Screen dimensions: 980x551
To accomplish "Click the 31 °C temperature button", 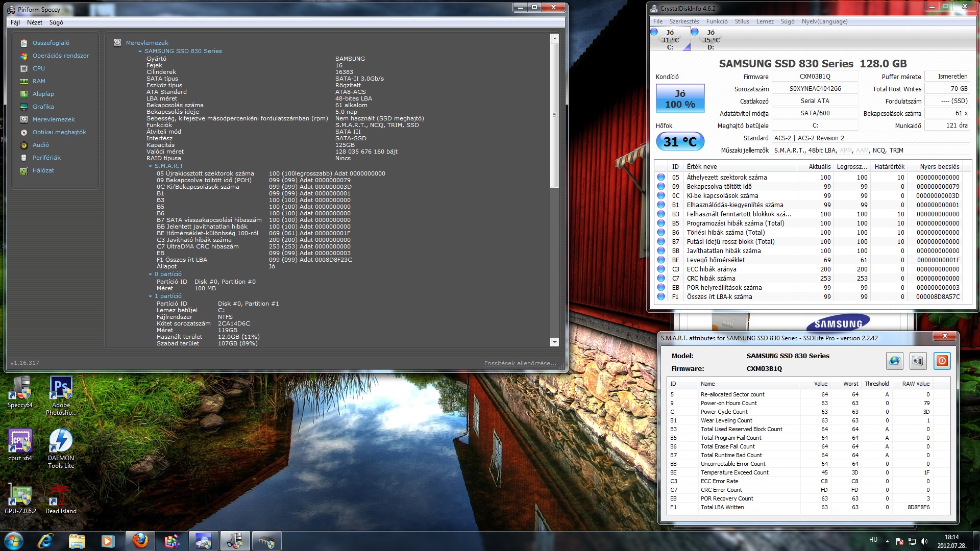I will click(680, 142).
